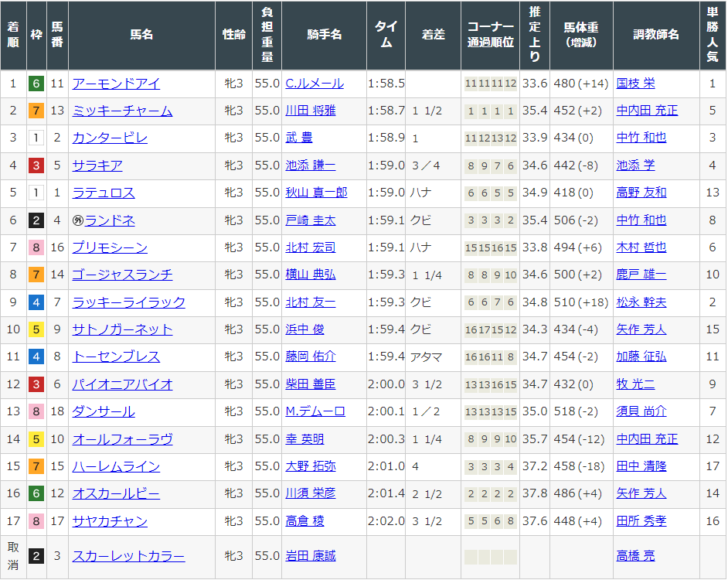
Task: Open trainer 須貝 尚介 link
Action: 641,411
